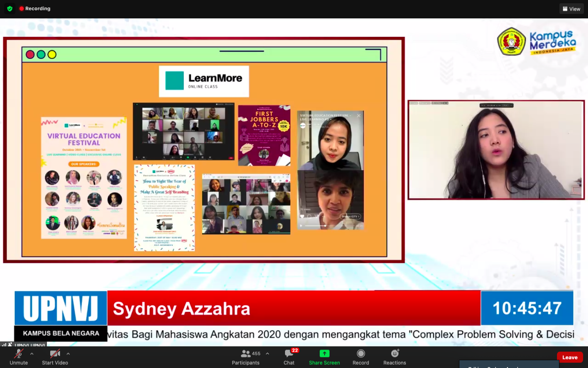This screenshot has height=368, width=588.
Task: Expand audio options arrow beside Unmute
Action: coord(32,354)
